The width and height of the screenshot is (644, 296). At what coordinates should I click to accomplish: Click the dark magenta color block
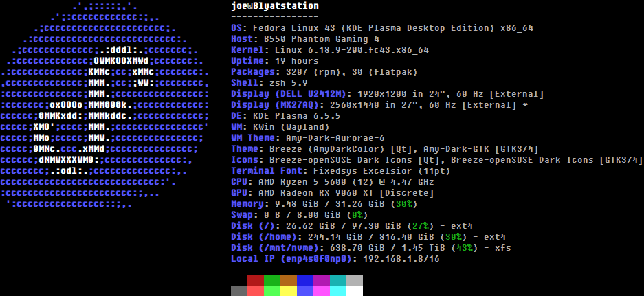[322, 280]
